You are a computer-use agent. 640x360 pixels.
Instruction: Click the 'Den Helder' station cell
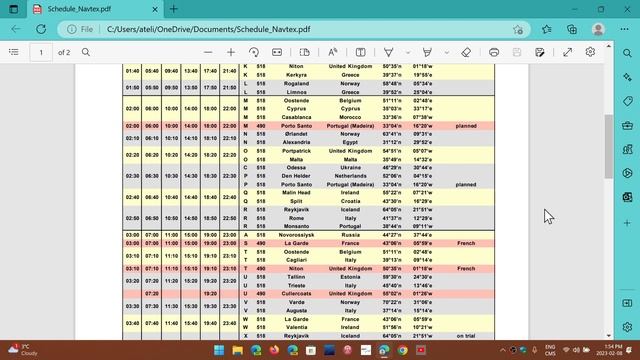296,176
